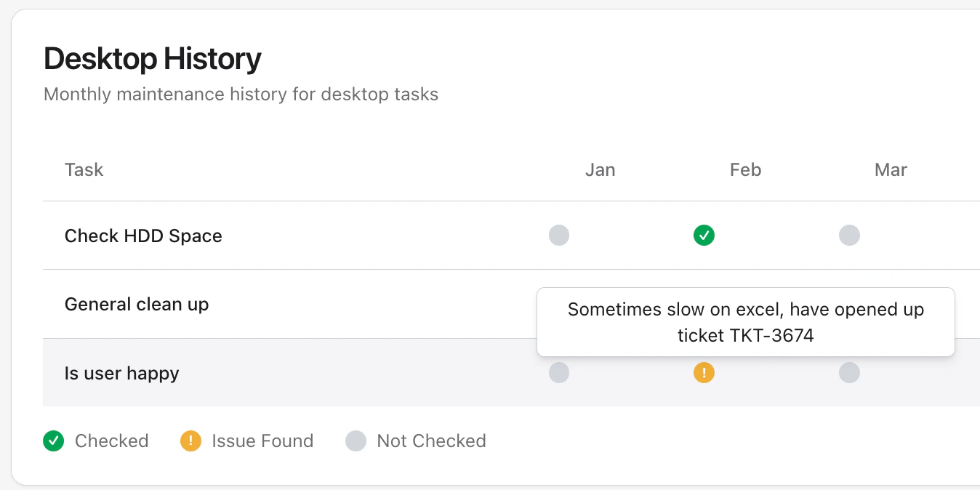Click the Not Checked dot for Check HDD Space March
This screenshot has width=980, height=490.
(x=849, y=235)
